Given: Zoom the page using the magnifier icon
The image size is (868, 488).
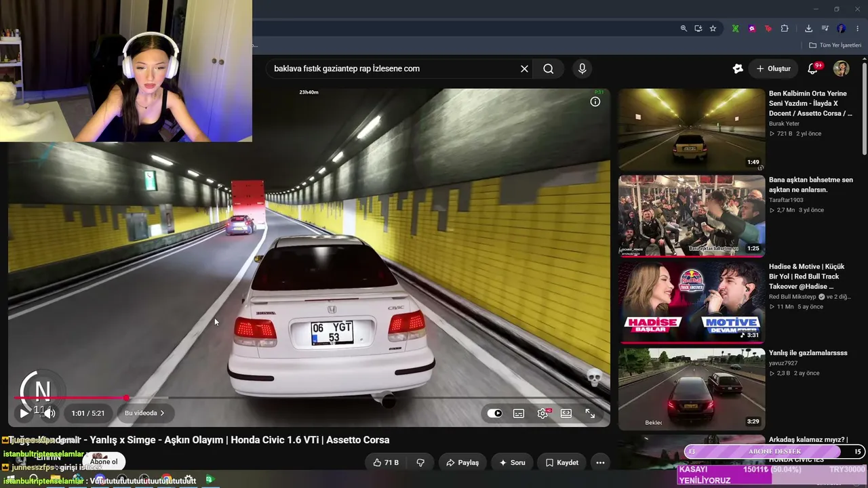Looking at the screenshot, I should tap(684, 28).
